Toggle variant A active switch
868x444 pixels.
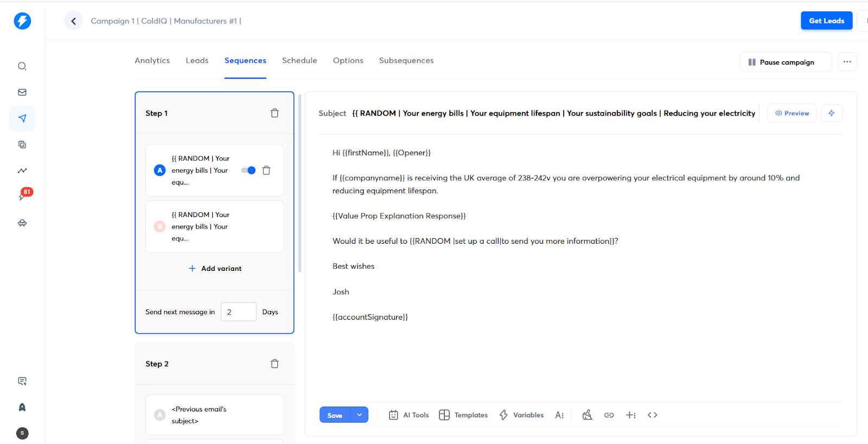248,170
